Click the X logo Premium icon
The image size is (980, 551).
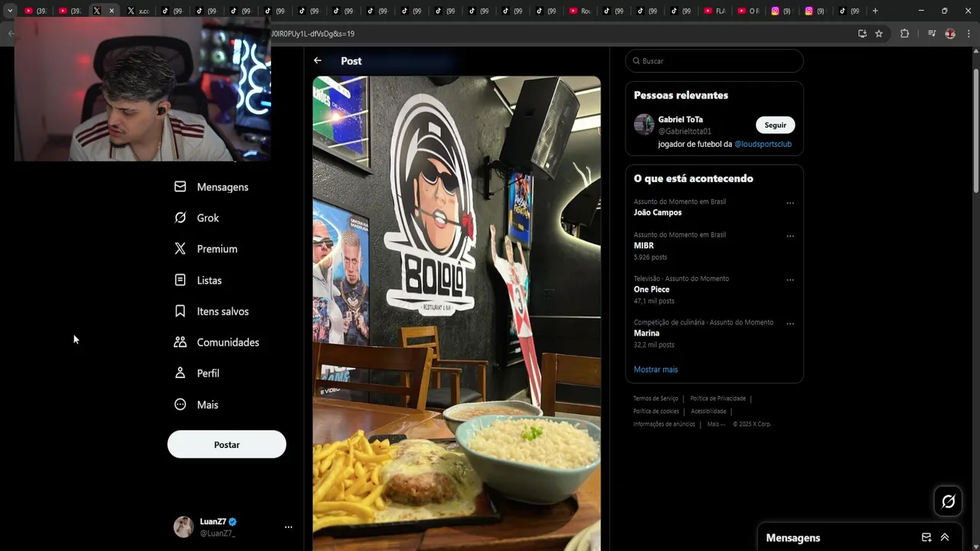click(x=180, y=249)
